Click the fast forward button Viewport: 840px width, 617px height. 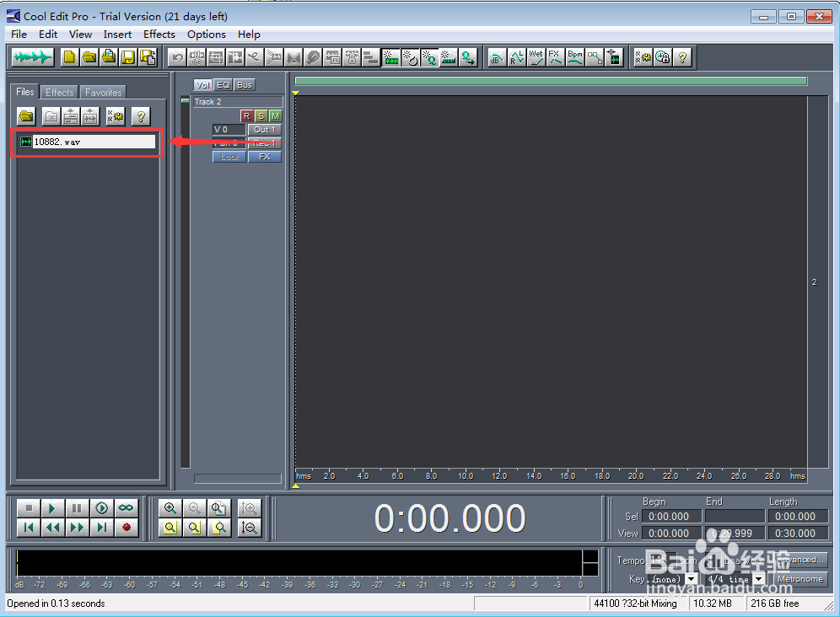[x=77, y=528]
